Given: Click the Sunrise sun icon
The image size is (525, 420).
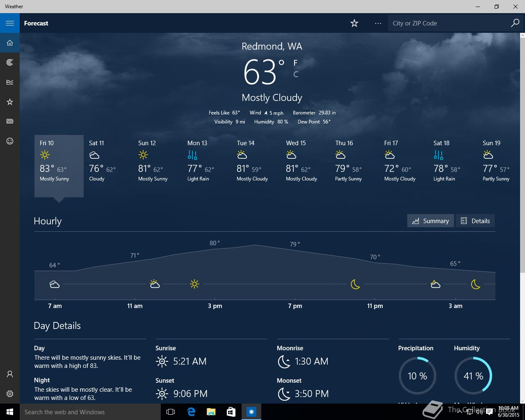Looking at the screenshot, I should click(162, 361).
